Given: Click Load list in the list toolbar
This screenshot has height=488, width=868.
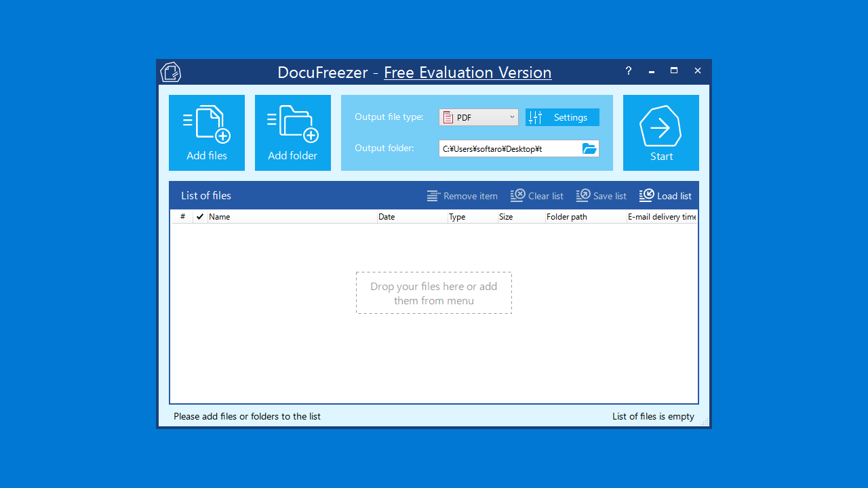Looking at the screenshot, I should click(666, 196).
